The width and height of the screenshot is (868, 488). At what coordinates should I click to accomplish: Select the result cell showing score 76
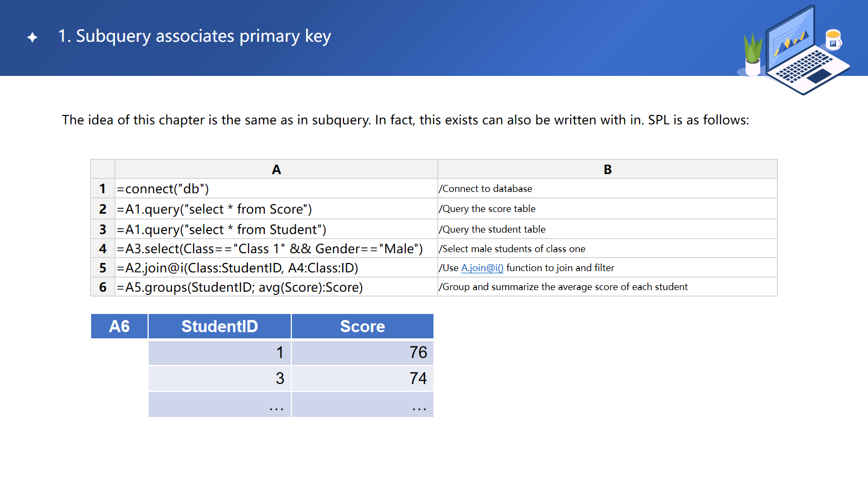point(362,352)
